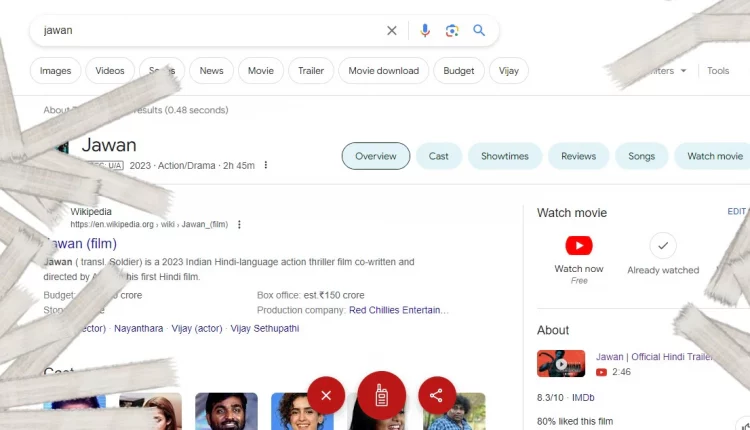
Task: Open more options next to Jawan runtime
Action: point(266,165)
